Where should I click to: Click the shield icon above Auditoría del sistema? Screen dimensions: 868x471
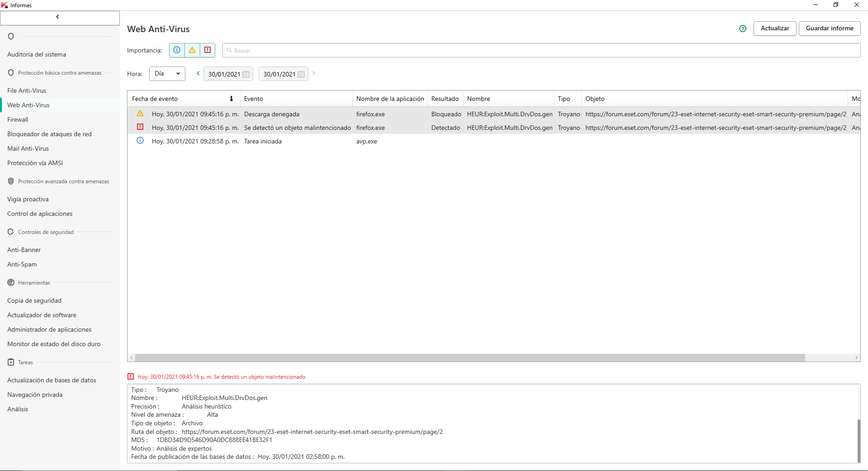point(11,36)
